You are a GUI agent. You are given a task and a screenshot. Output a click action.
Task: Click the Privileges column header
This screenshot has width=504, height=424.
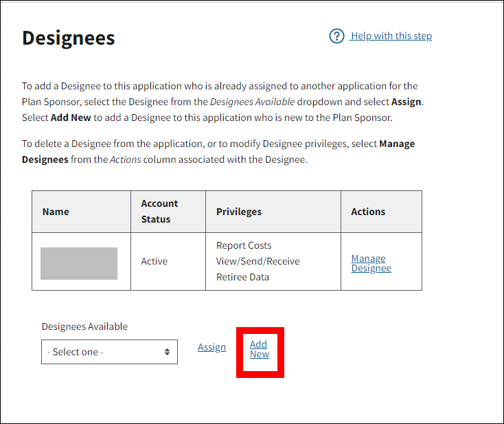point(239,212)
